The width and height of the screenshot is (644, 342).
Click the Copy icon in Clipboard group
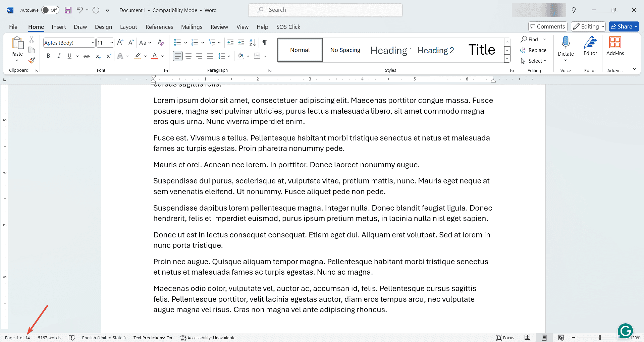tap(32, 50)
